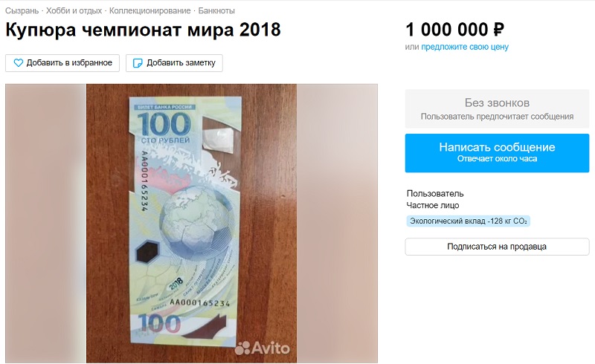Click the blurred left side of photo
The height and width of the screenshot is (364, 595).
click(45, 224)
